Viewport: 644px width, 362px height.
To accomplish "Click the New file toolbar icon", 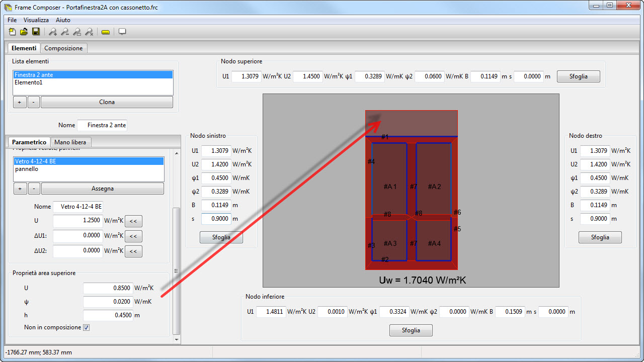I will pyautogui.click(x=13, y=32).
